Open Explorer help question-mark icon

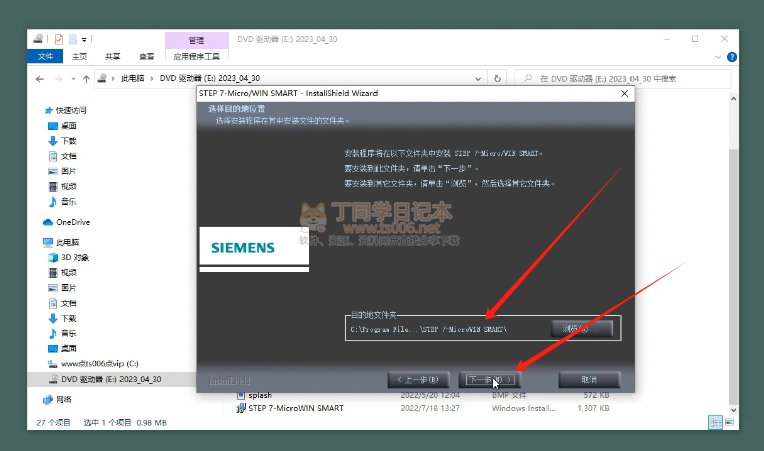[731, 57]
